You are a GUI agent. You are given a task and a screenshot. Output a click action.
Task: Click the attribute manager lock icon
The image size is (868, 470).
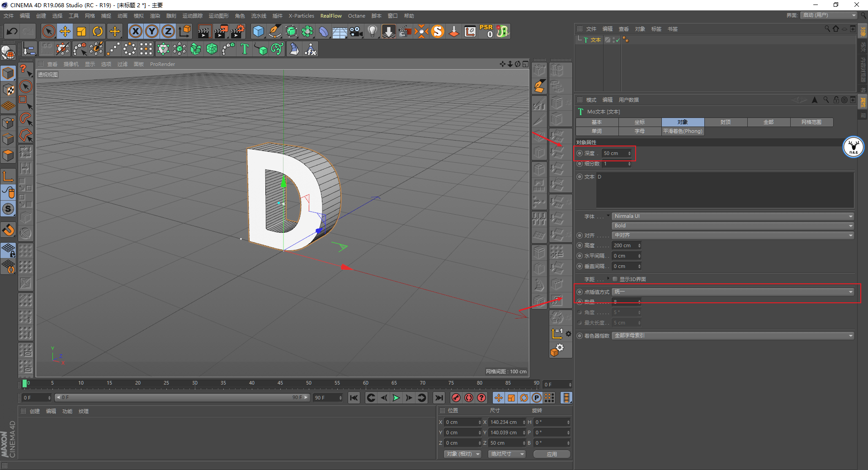(836, 100)
